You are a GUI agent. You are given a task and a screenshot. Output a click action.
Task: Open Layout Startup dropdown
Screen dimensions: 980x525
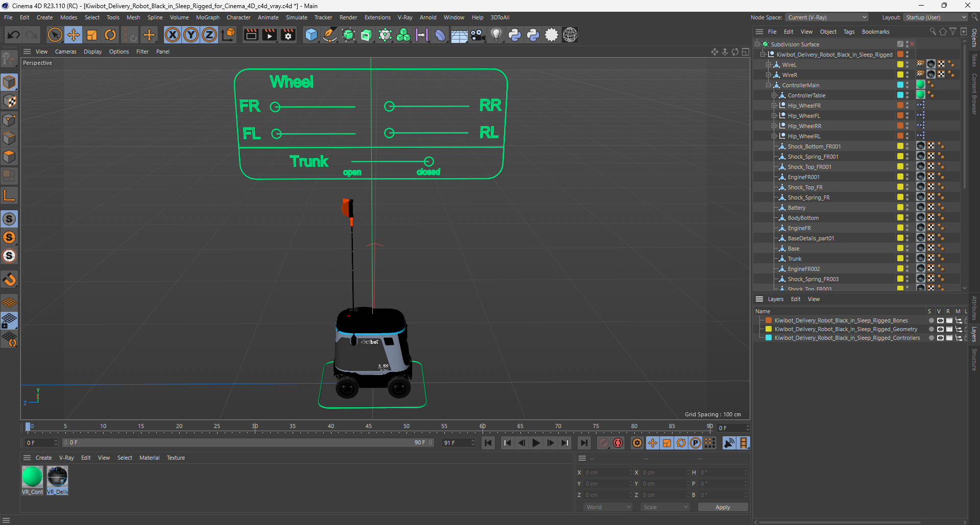936,17
